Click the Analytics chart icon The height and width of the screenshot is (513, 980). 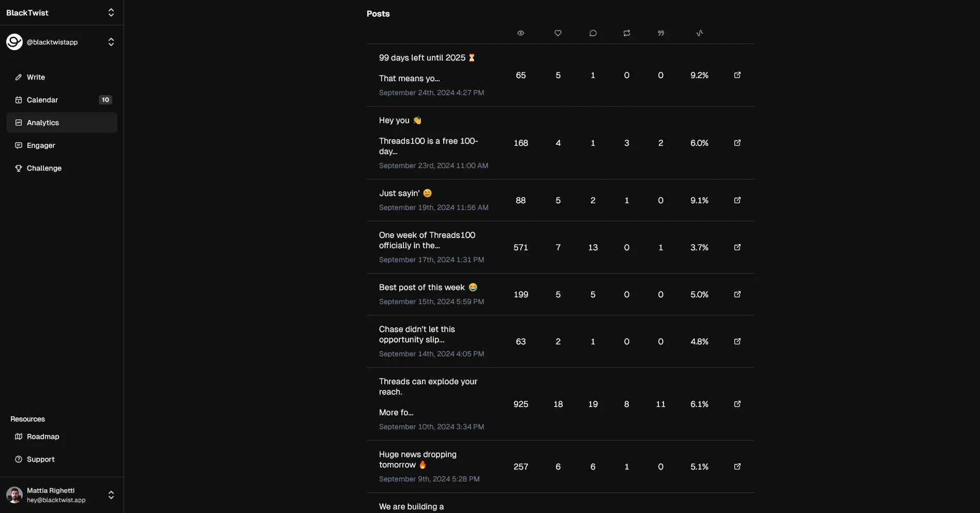pyautogui.click(x=19, y=123)
